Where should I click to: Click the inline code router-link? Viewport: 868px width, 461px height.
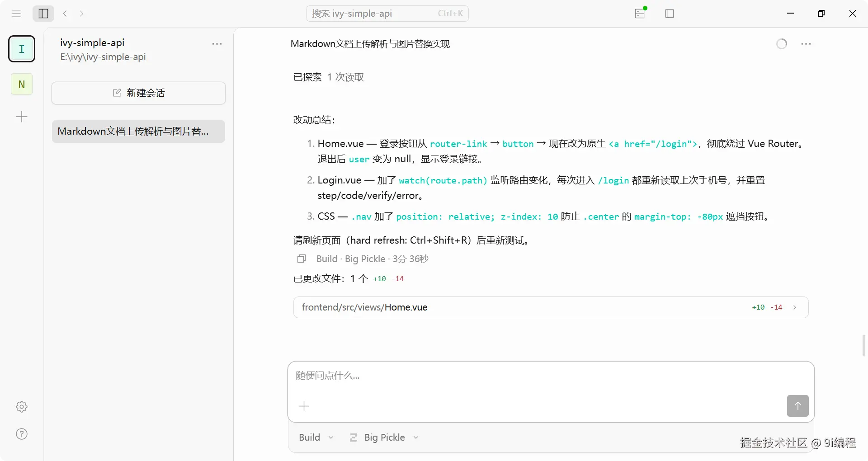[458, 144]
